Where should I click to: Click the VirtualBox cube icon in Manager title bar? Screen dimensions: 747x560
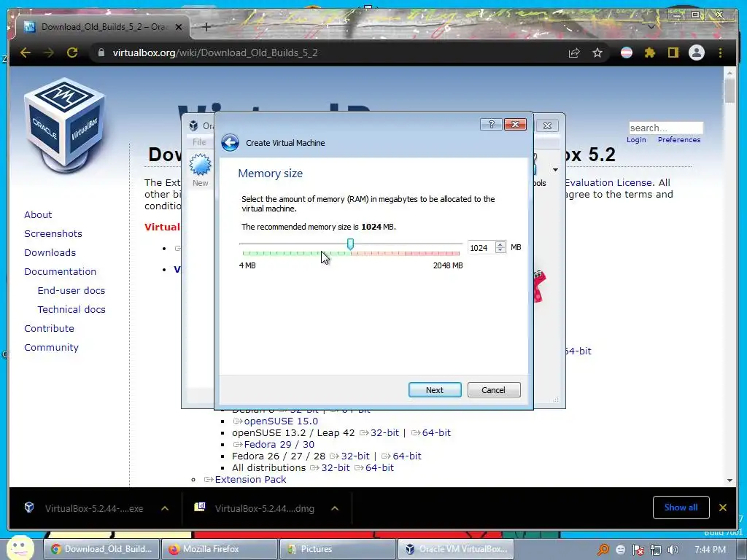pos(193,125)
